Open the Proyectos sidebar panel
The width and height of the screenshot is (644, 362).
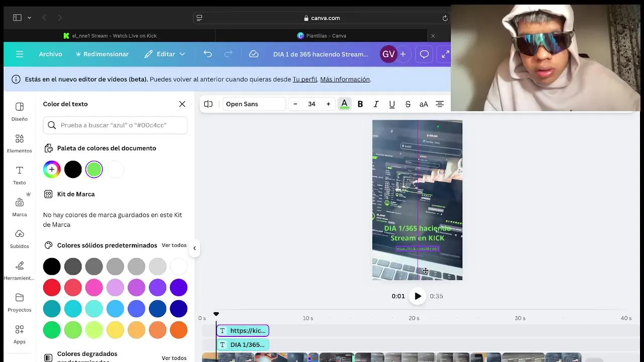tap(20, 303)
